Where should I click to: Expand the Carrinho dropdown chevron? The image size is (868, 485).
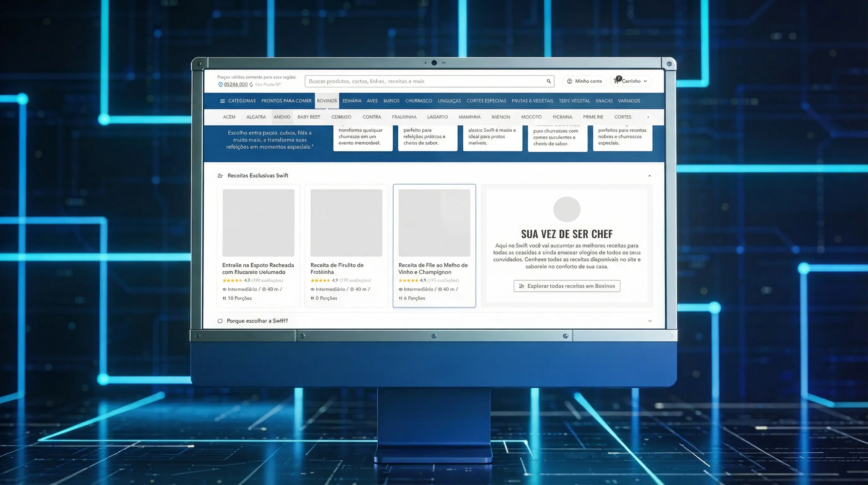646,81
